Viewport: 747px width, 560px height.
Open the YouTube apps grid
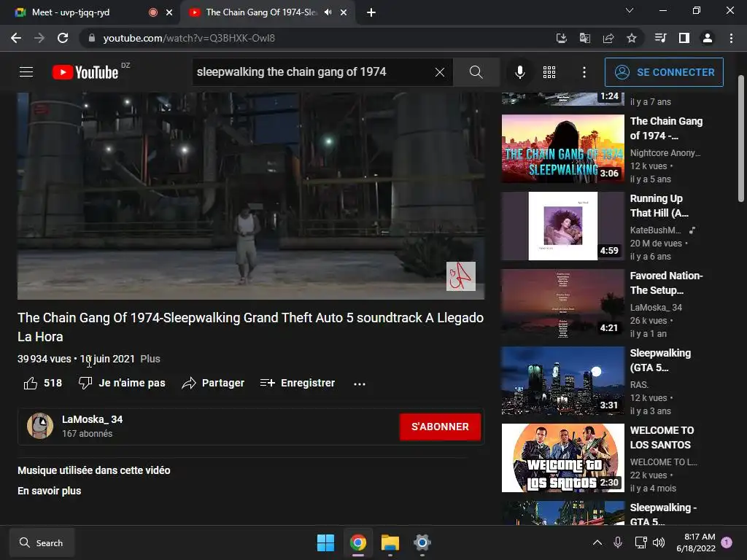(x=549, y=72)
